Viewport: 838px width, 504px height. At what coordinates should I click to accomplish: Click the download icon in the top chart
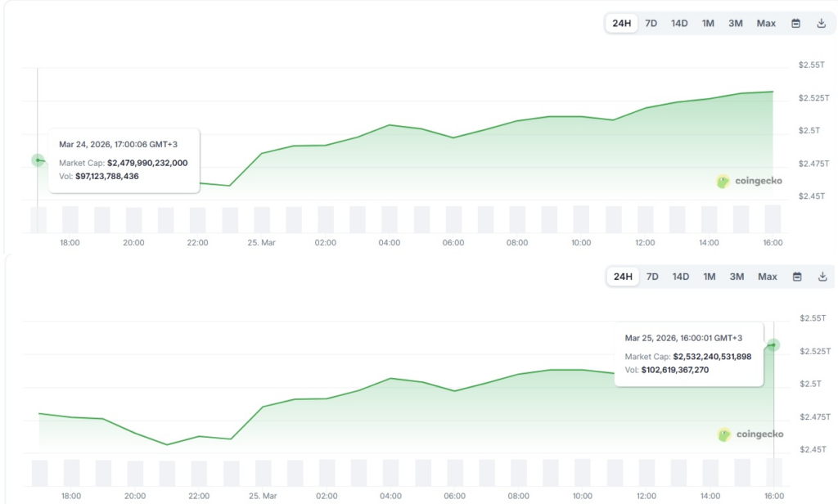(821, 23)
